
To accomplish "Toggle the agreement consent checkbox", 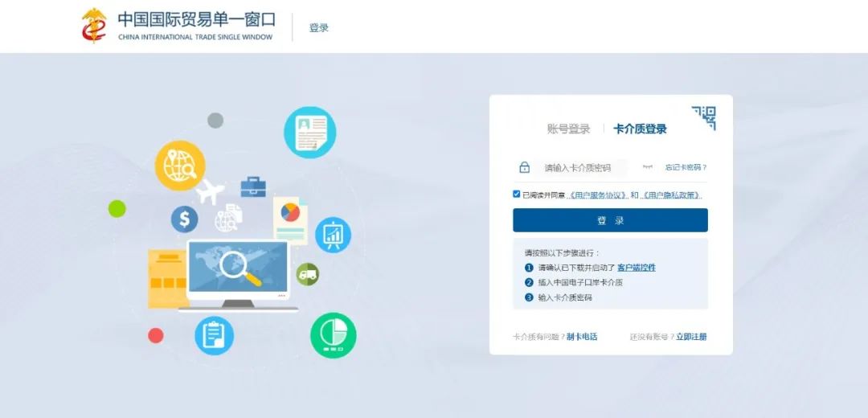I will (516, 194).
